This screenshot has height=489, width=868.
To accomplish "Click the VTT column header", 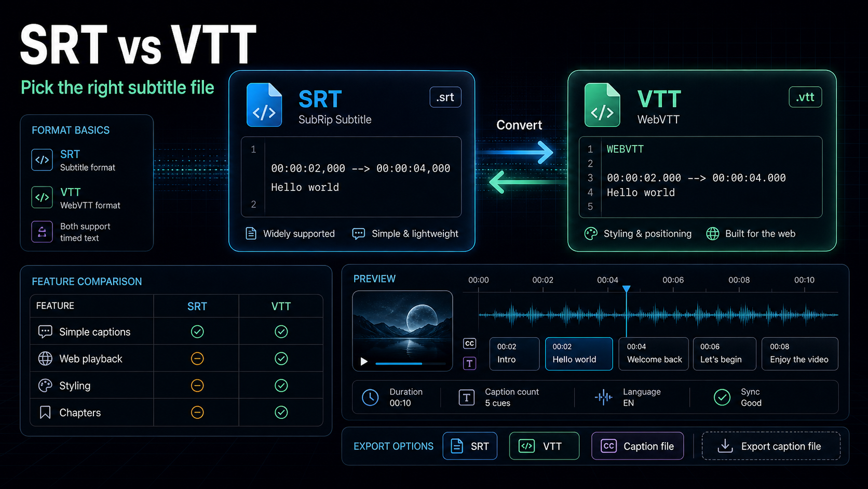I will point(281,306).
